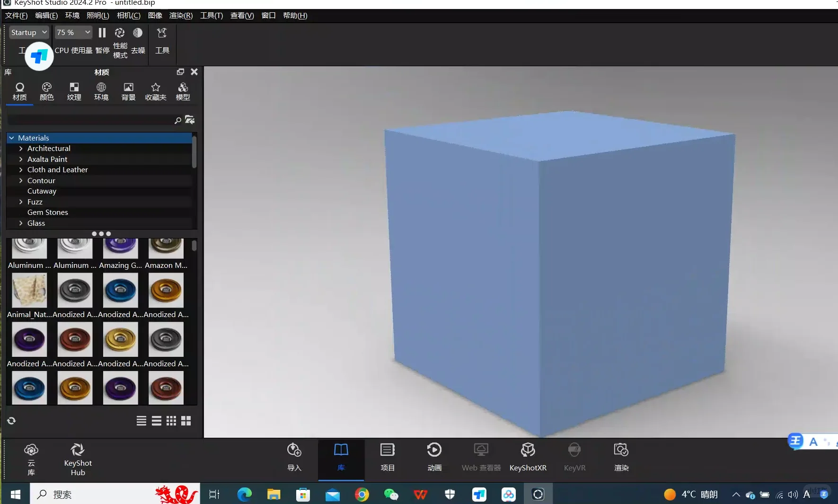Switch to the 纹理 textures library tab
Viewport: 838px width, 504px height.
(x=74, y=91)
